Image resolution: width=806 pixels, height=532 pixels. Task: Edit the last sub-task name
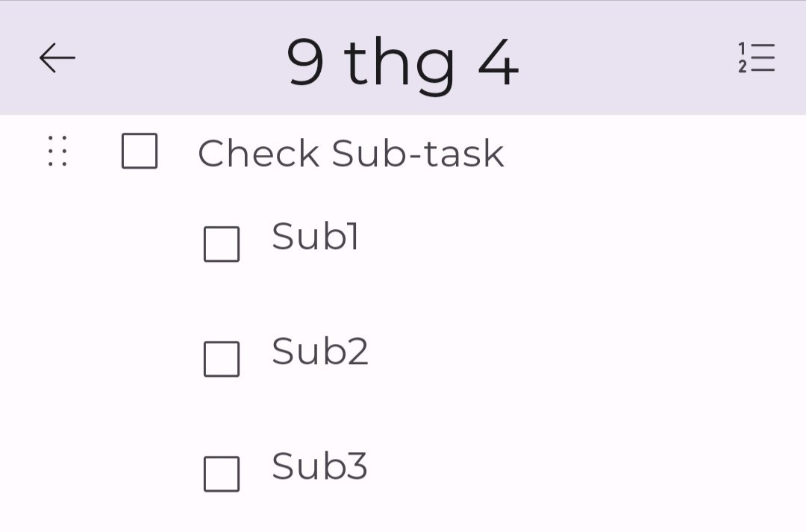[x=319, y=466]
